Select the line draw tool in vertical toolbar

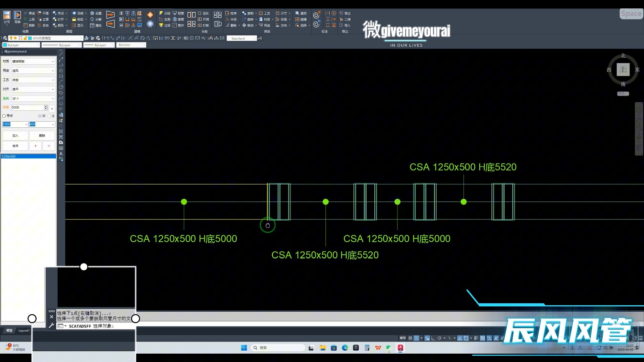pos(61,54)
